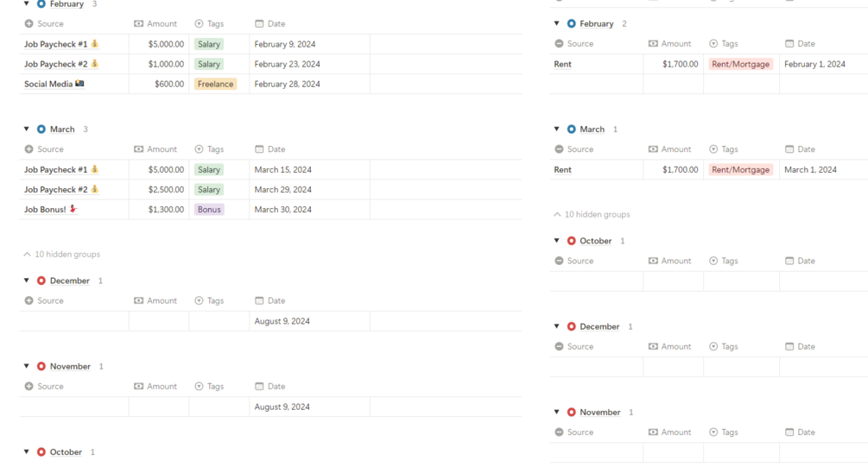Open the Job Bonus! entry
The image size is (868, 467).
pos(45,210)
